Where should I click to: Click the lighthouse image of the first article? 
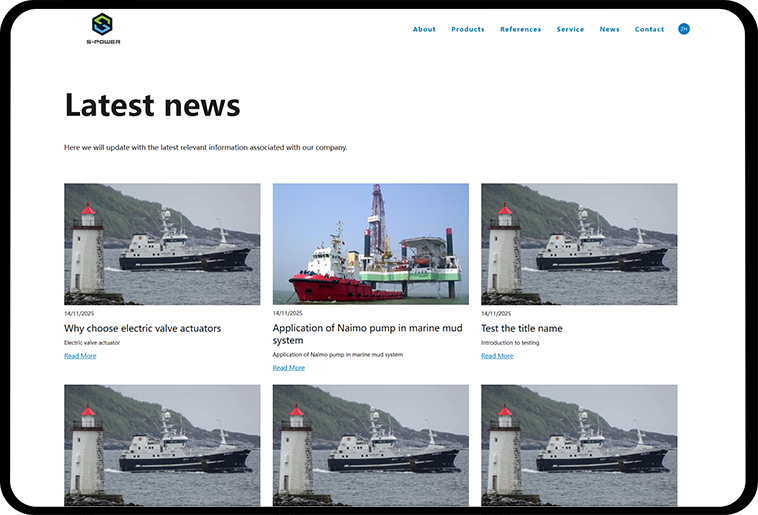tap(162, 244)
